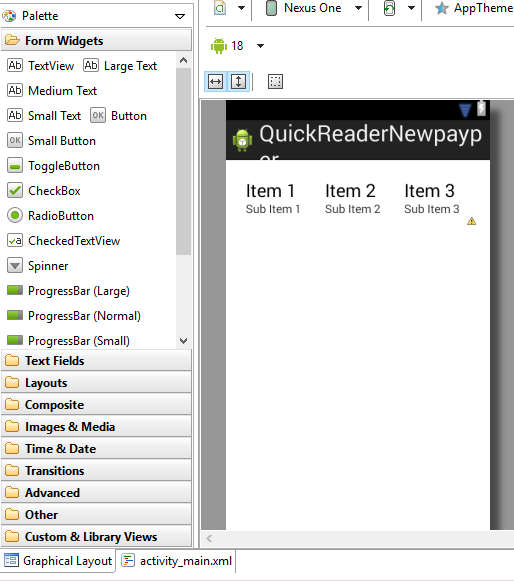Open the API level 18 dropdown
The height and width of the screenshot is (581, 514).
pyautogui.click(x=261, y=46)
